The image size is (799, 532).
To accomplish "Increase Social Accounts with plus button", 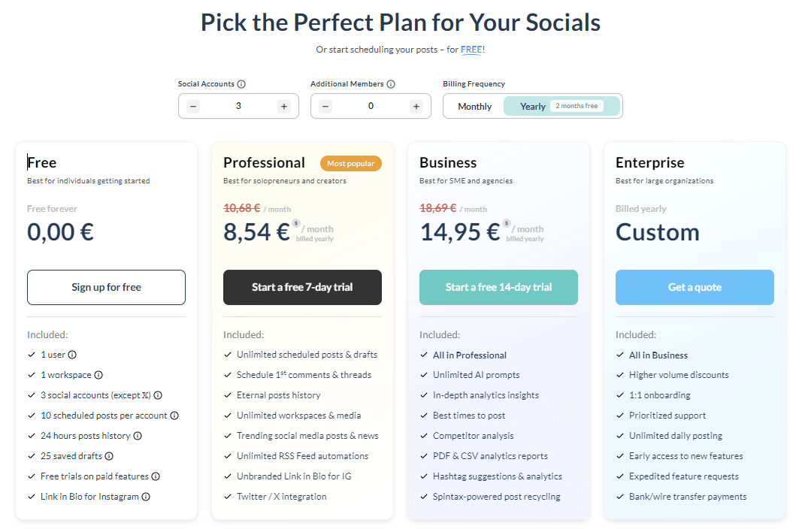I will pyautogui.click(x=284, y=107).
